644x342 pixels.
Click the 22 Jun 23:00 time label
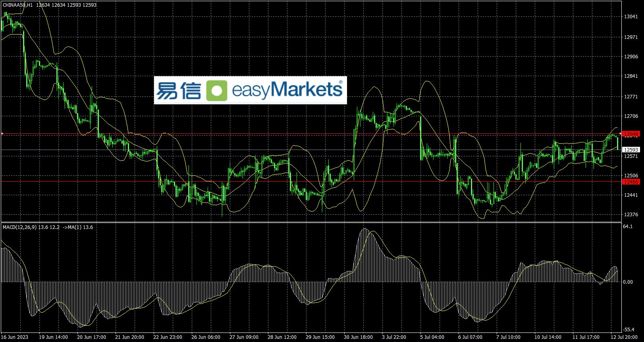point(168,337)
